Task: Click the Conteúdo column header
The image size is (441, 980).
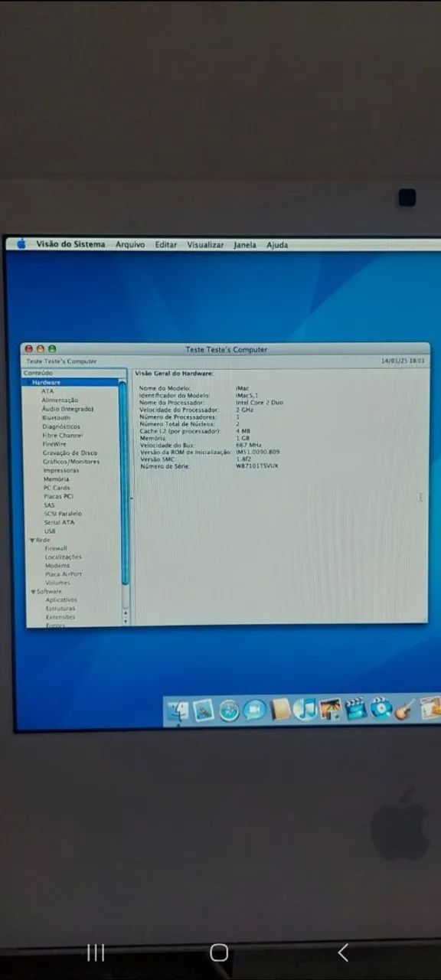Action: pyautogui.click(x=75, y=373)
